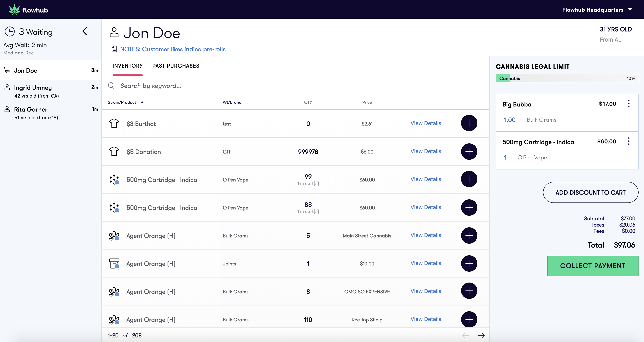
Task: Switch to the Past Purchases tab
Action: click(176, 65)
